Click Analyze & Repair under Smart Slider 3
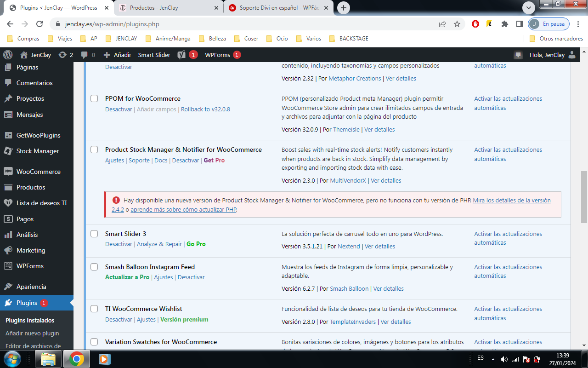 (159, 244)
